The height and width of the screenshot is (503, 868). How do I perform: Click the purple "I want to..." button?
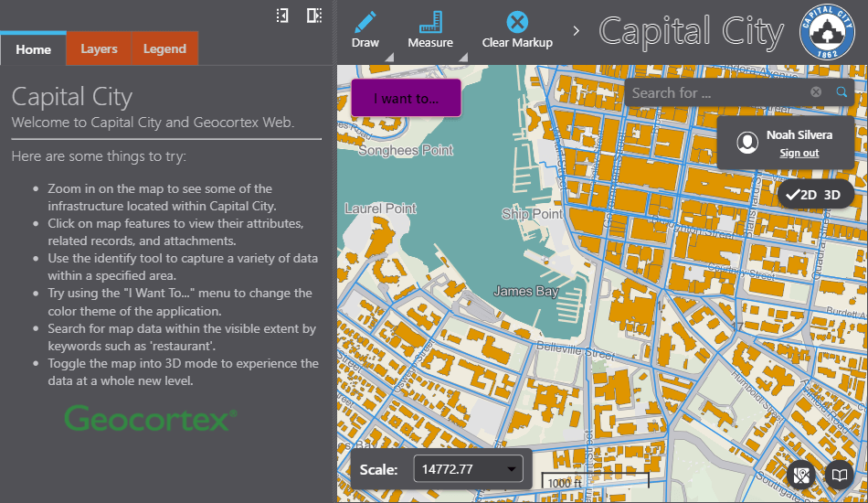click(406, 98)
